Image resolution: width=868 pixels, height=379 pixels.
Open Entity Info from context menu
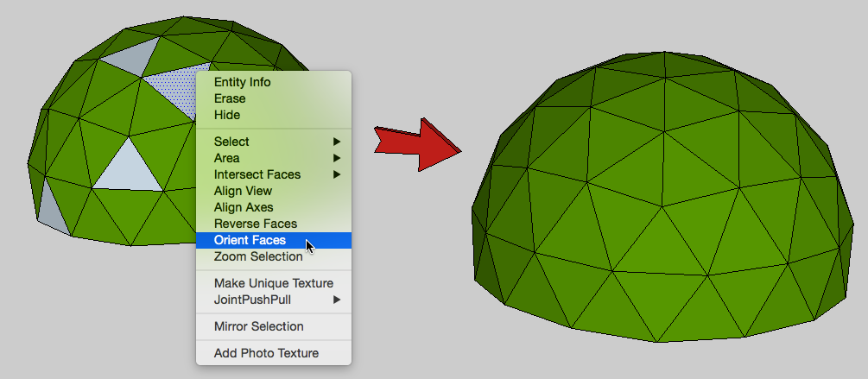[x=274, y=82]
